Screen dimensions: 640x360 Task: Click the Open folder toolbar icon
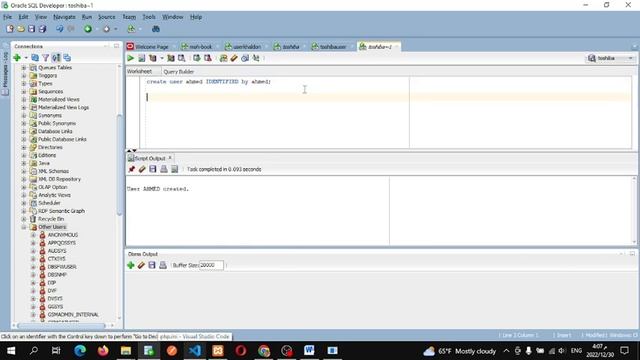coord(21,29)
